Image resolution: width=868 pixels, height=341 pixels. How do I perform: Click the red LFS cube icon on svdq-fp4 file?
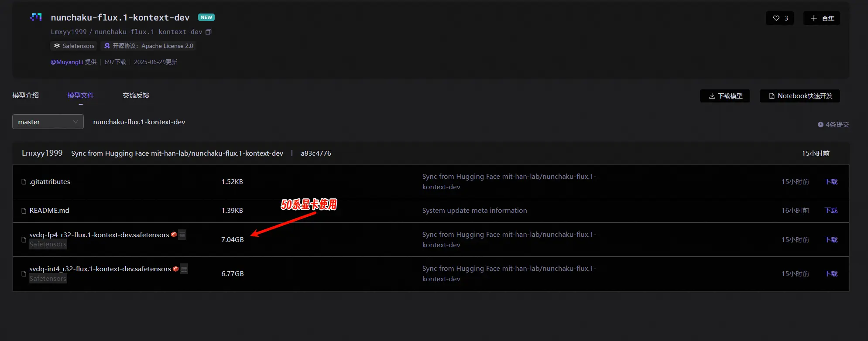pos(174,235)
